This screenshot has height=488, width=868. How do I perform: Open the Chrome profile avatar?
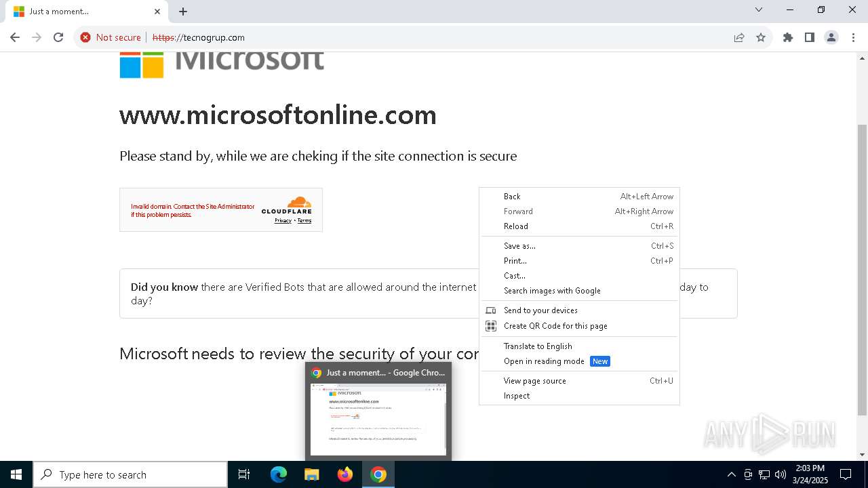click(831, 37)
